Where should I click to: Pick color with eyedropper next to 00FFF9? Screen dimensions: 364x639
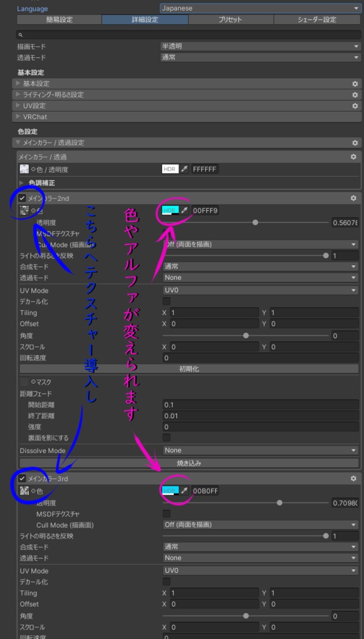(185, 210)
